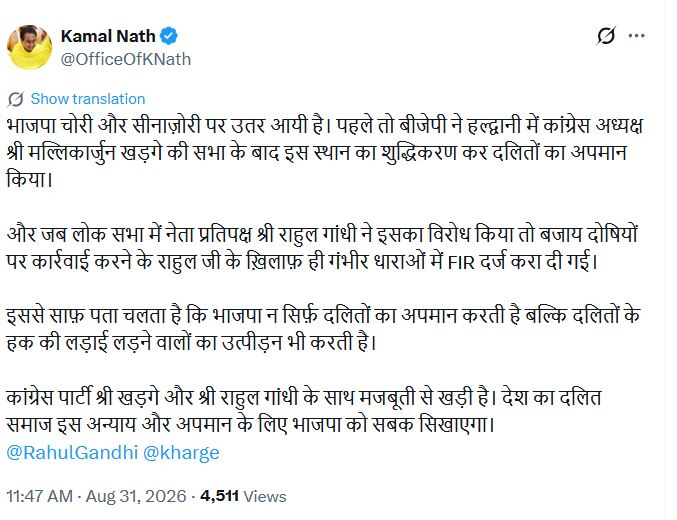The width and height of the screenshot is (677, 520).
Task: Click the translate icon beside Show translation
Action: (16, 99)
